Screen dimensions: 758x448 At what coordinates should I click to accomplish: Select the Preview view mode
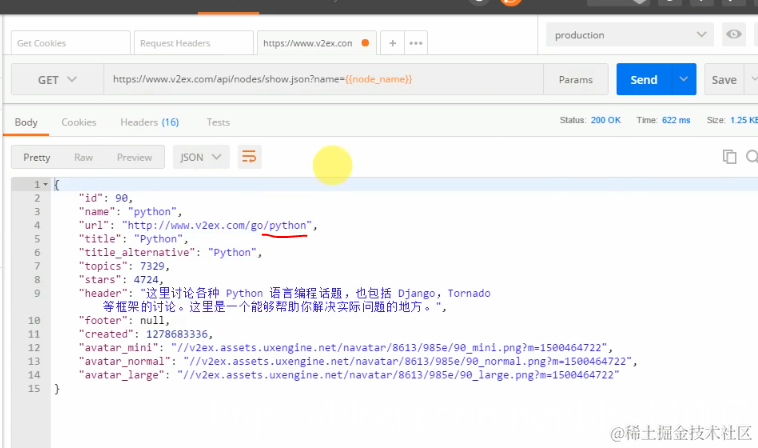click(x=134, y=158)
